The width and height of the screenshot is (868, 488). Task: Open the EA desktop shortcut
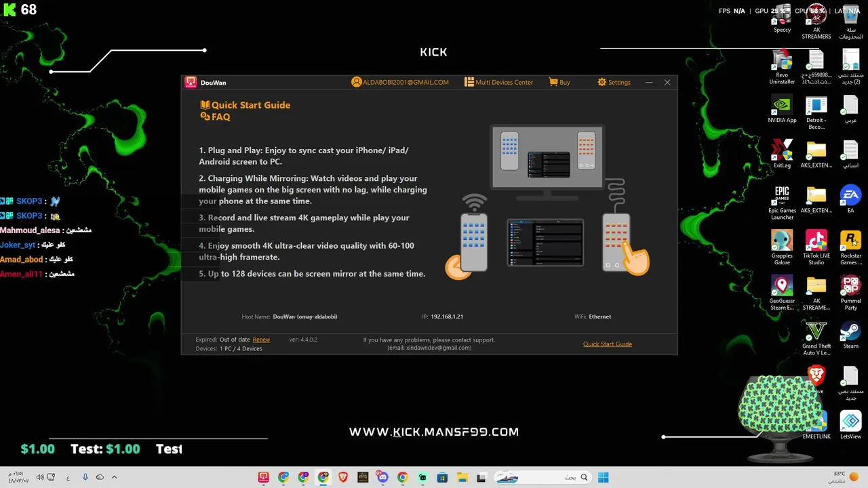[850, 200]
